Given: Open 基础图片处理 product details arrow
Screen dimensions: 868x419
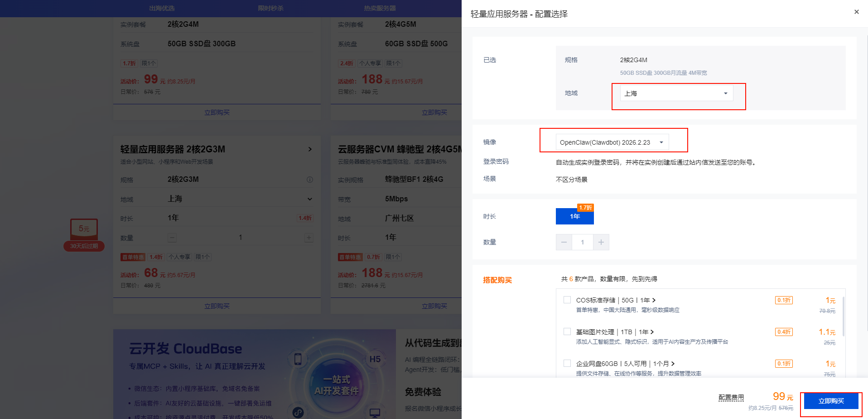Looking at the screenshot, I should [x=653, y=331].
